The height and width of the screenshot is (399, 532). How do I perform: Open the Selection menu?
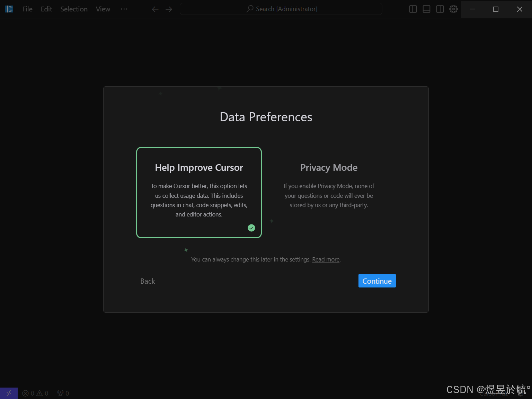click(x=74, y=9)
